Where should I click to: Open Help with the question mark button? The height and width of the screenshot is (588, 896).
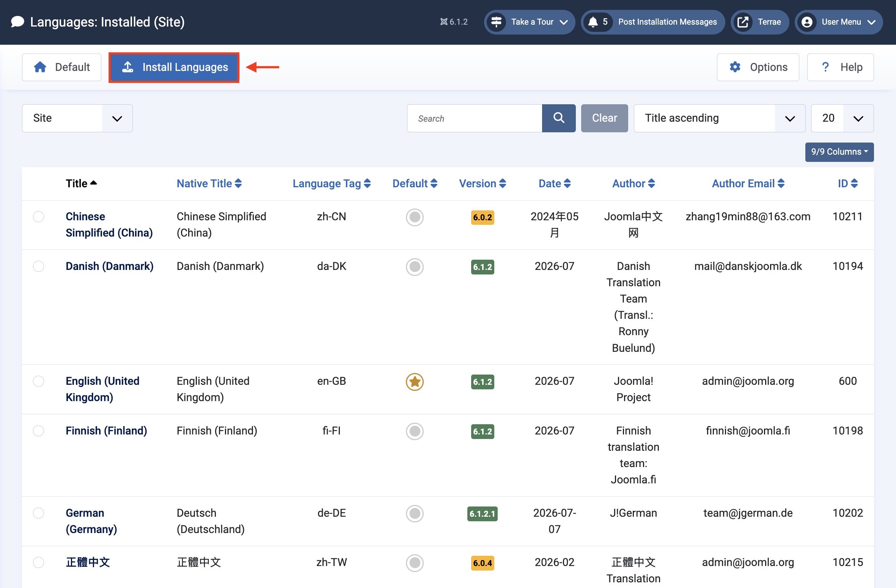pos(840,67)
